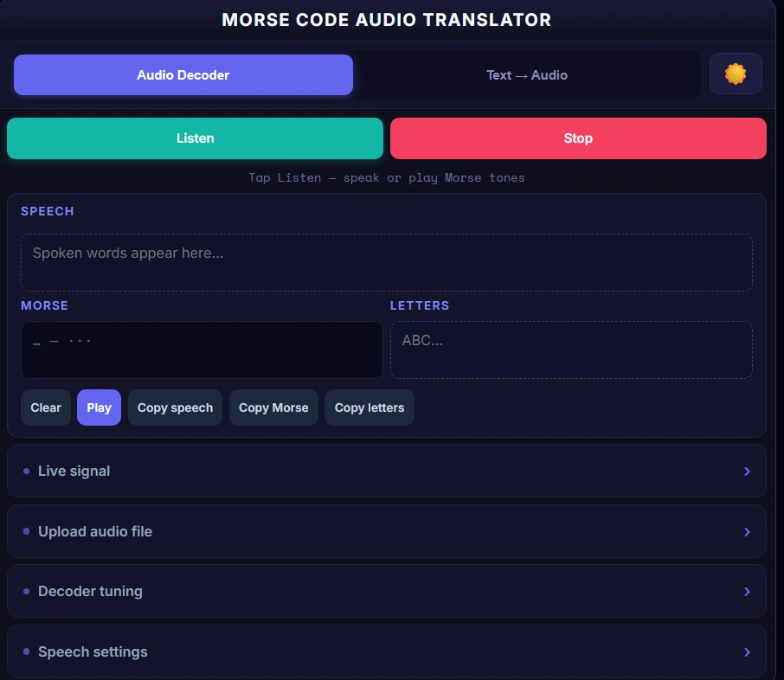
Task: Switch to the Audio Decoder tab
Action: 183,75
